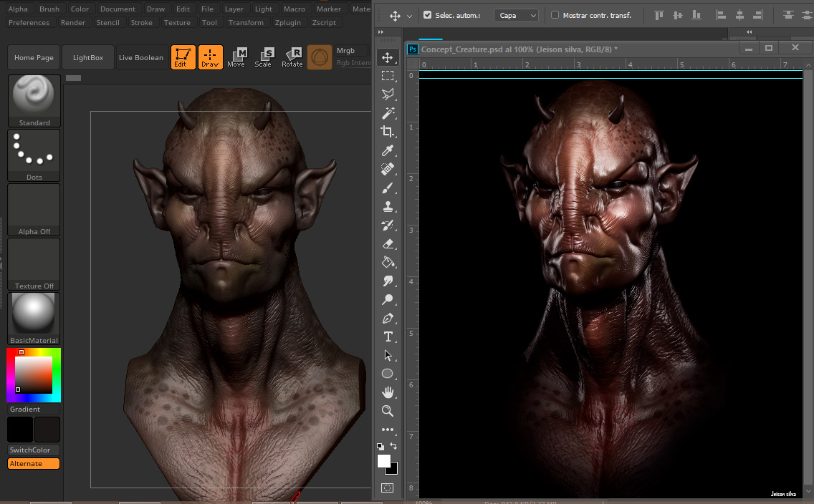Open the ZBrush Preferences menu
The width and height of the screenshot is (814, 504).
click(x=29, y=22)
